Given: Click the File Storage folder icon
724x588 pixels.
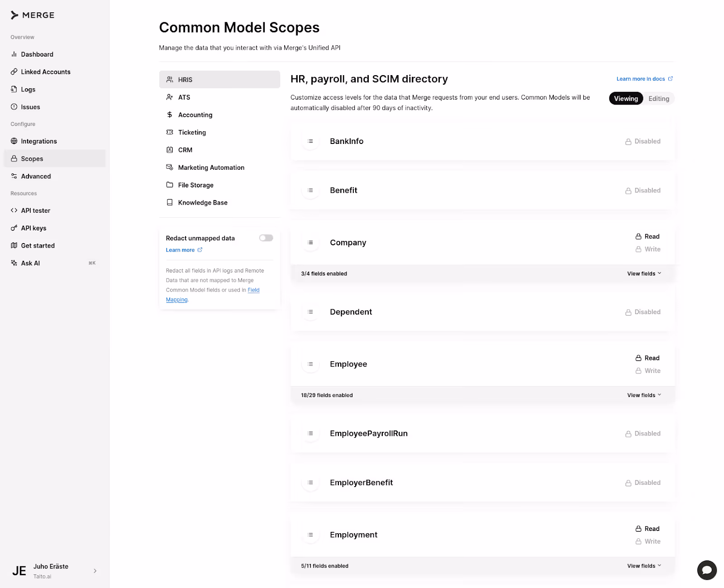Looking at the screenshot, I should coord(170,185).
